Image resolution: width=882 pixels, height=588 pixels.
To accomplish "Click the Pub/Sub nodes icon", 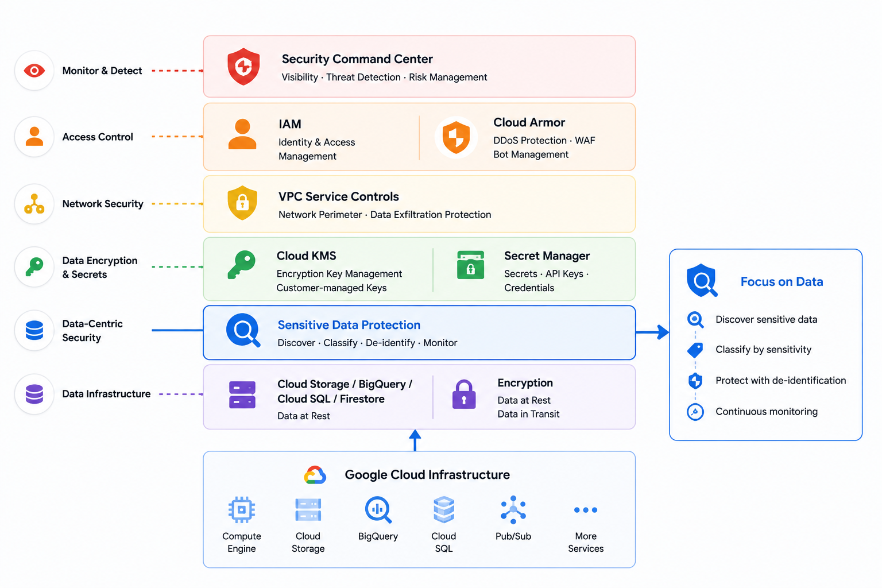I will (x=513, y=510).
